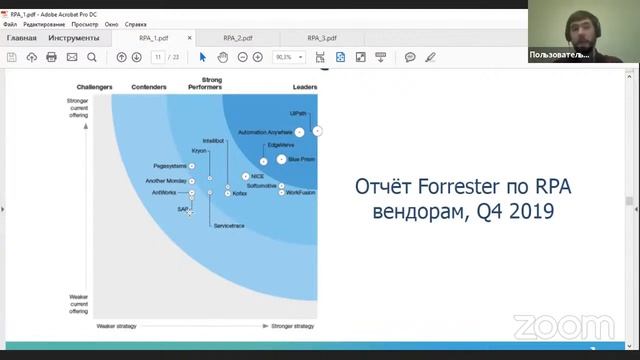Click the scrolling mode page icon
The width and height of the screenshot is (640, 360).
point(320,57)
